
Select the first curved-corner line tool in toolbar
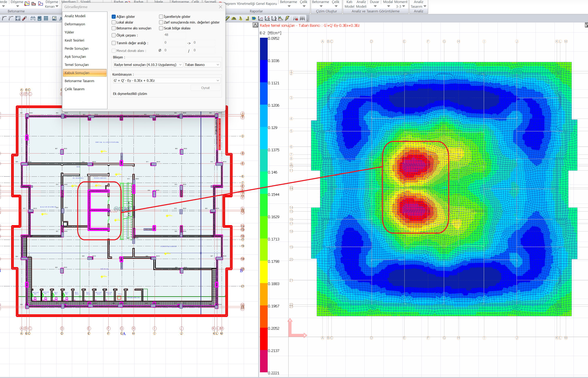click(4, 18)
